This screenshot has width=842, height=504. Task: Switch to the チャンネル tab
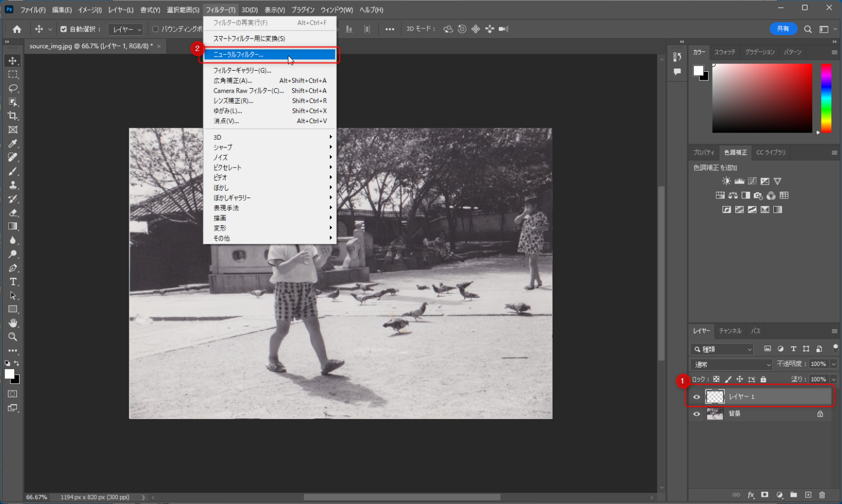coord(730,331)
